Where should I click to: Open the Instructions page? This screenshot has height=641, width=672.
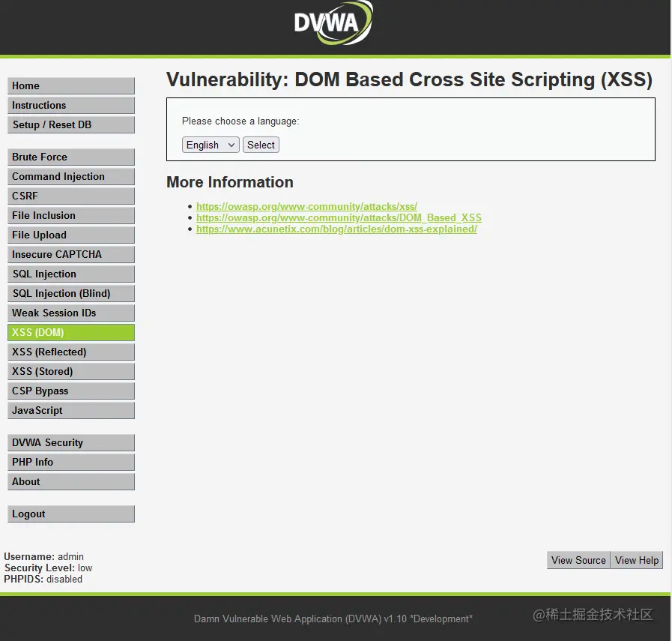tap(71, 106)
